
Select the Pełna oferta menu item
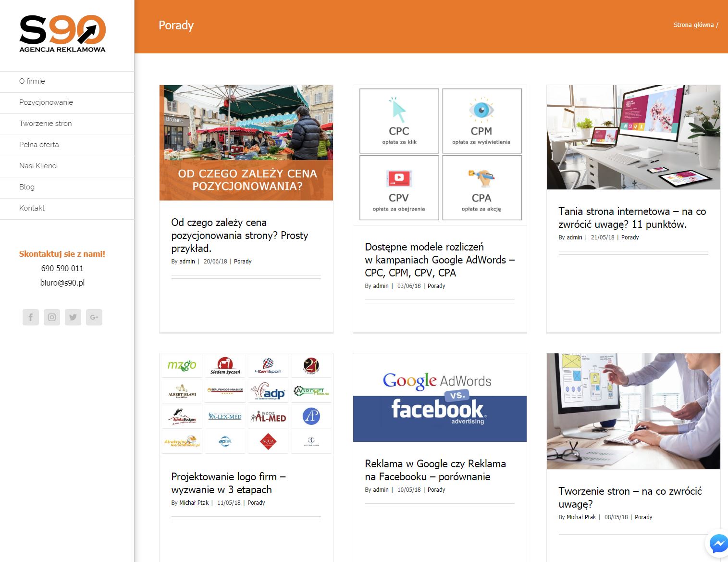pos(67,145)
